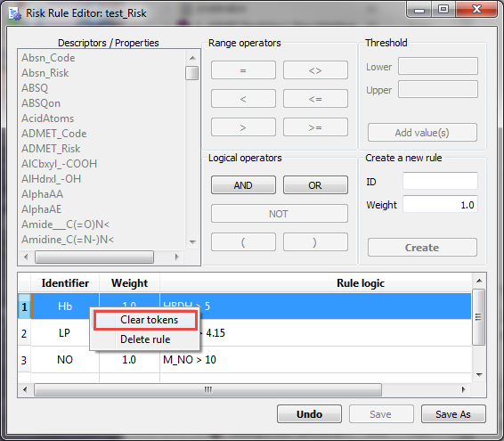Click the AND logical operator
The width and height of the screenshot is (504, 441).
click(243, 185)
